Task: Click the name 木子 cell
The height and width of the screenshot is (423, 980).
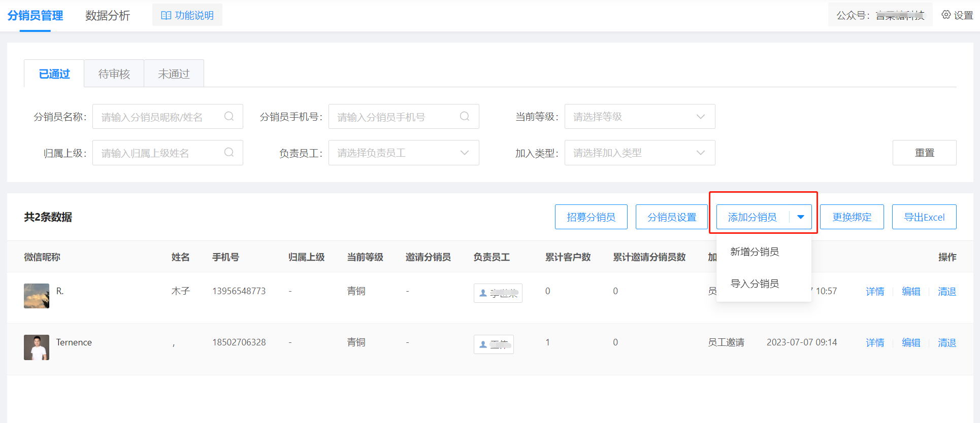Action: [180, 291]
